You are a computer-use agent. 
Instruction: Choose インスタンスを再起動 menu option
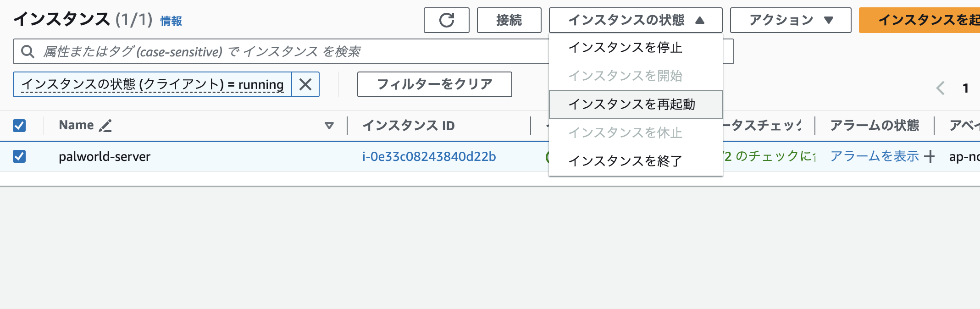(631, 105)
